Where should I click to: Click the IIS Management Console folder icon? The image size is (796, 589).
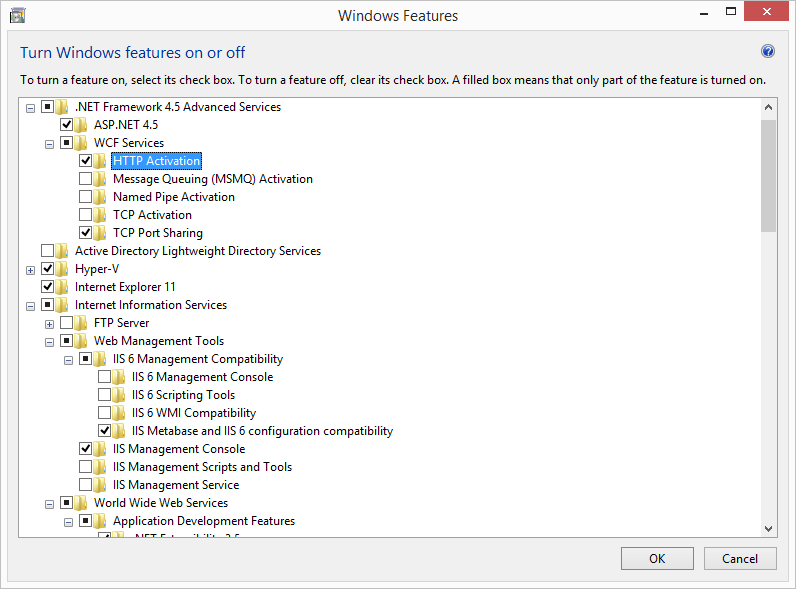tap(100, 449)
